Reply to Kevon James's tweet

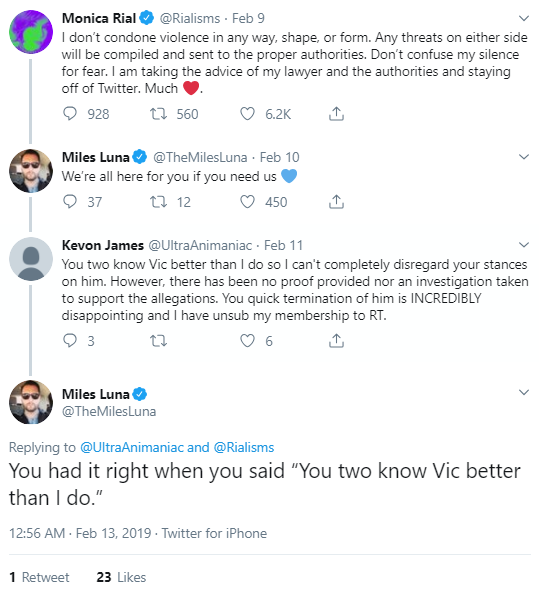[x=70, y=341]
